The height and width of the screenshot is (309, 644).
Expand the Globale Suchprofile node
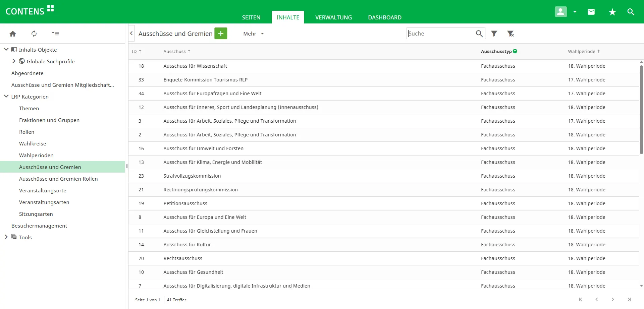(14, 61)
